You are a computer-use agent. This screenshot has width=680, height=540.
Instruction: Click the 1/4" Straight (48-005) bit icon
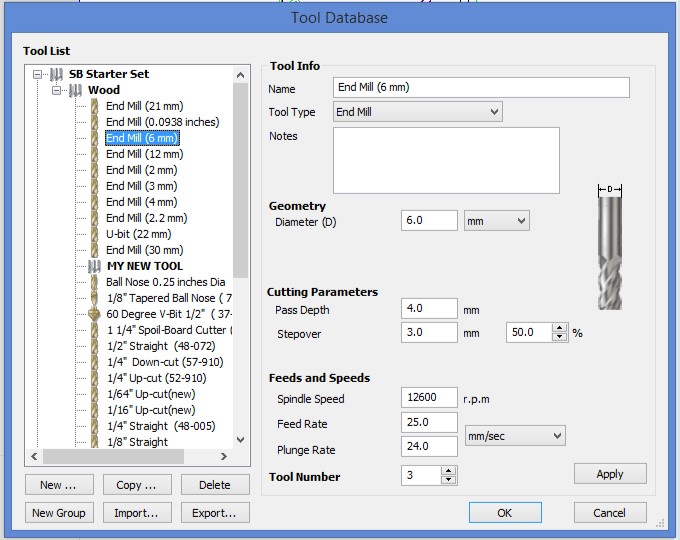point(95,426)
